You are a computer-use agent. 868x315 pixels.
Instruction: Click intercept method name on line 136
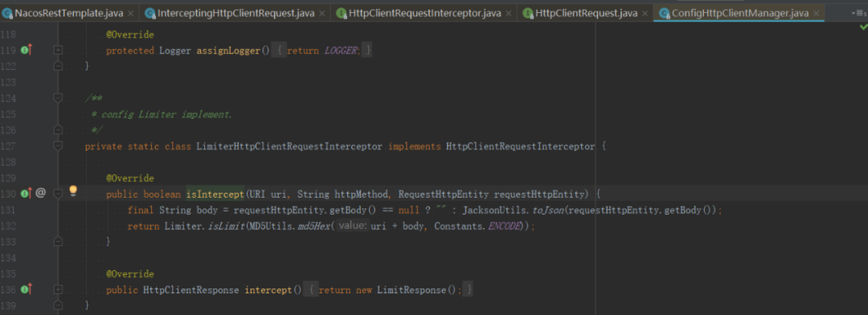268,290
